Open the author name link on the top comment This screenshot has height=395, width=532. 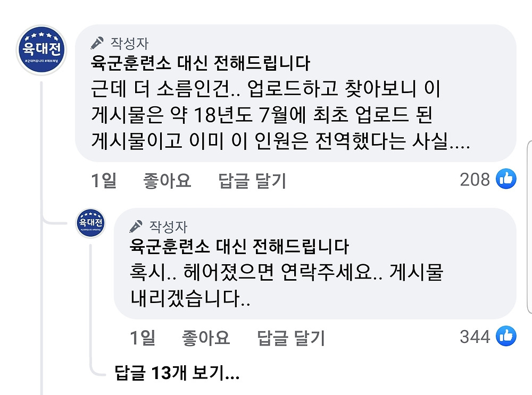pos(200,64)
